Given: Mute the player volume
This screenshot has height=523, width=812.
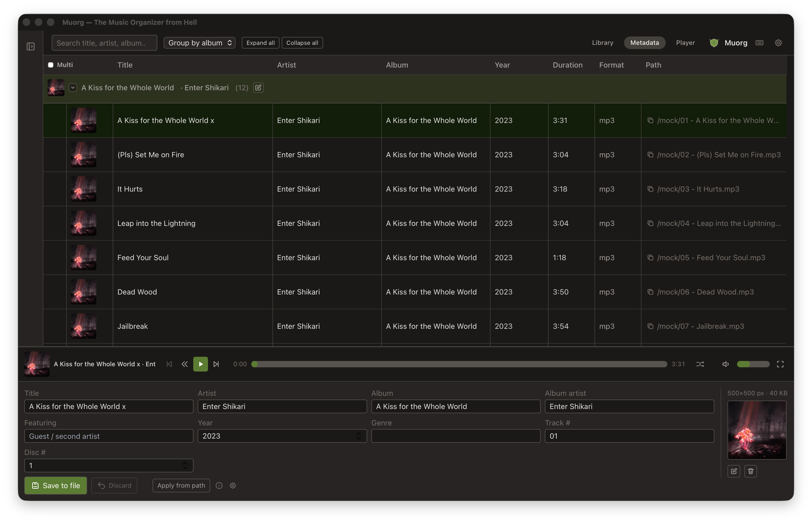Looking at the screenshot, I should click(725, 364).
